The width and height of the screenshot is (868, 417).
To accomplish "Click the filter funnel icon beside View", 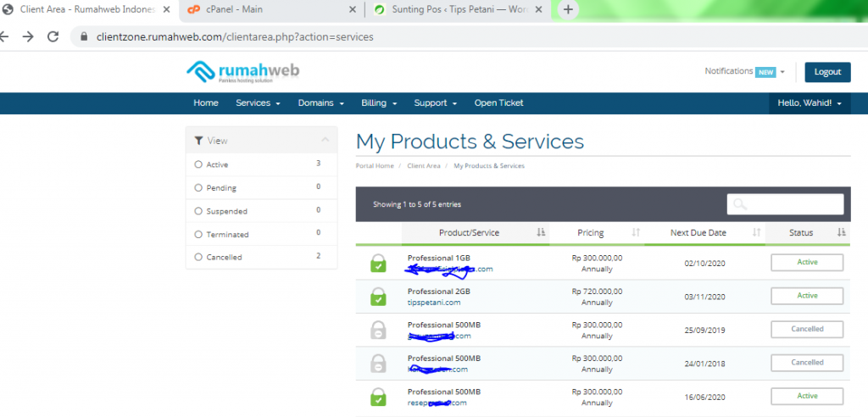I will pyautogui.click(x=198, y=141).
